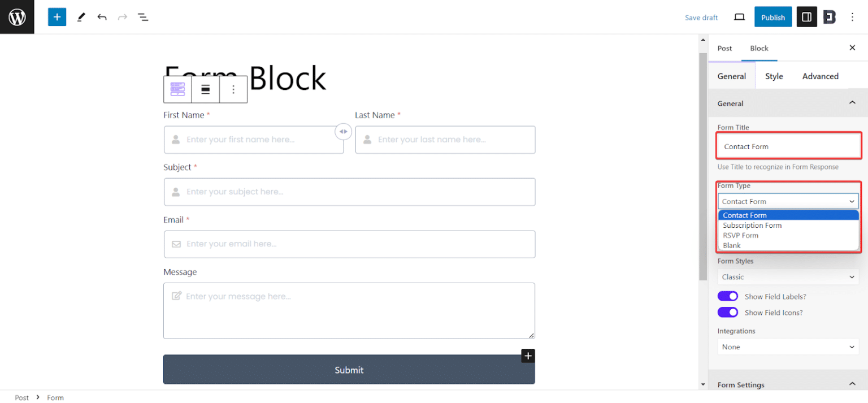The image size is (868, 403).
Task: Click the Save draft link
Action: click(701, 18)
